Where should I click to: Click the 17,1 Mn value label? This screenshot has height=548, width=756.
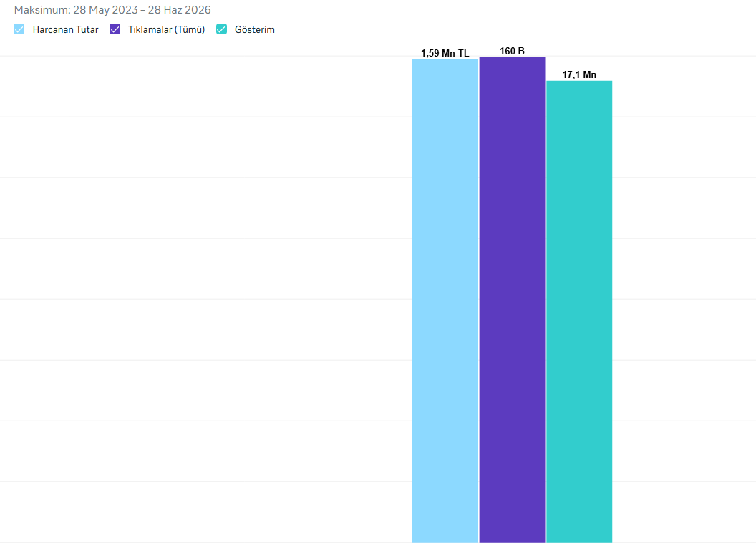click(579, 74)
